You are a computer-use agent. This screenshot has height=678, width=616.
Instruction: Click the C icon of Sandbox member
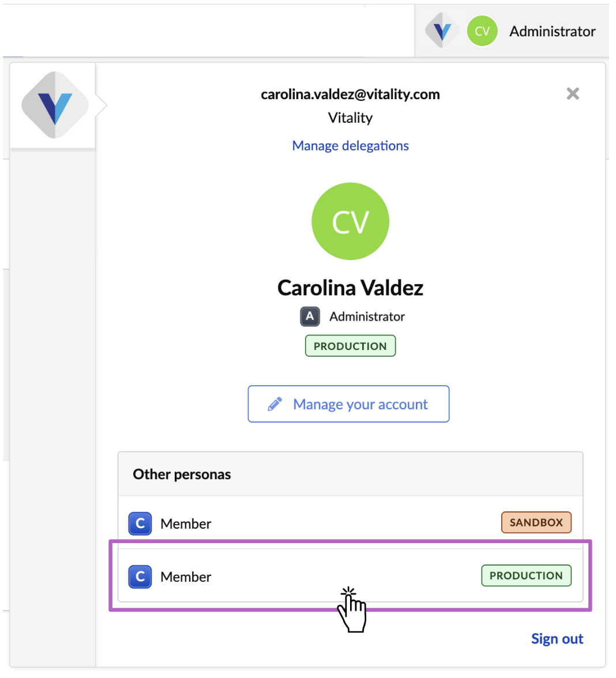click(140, 523)
